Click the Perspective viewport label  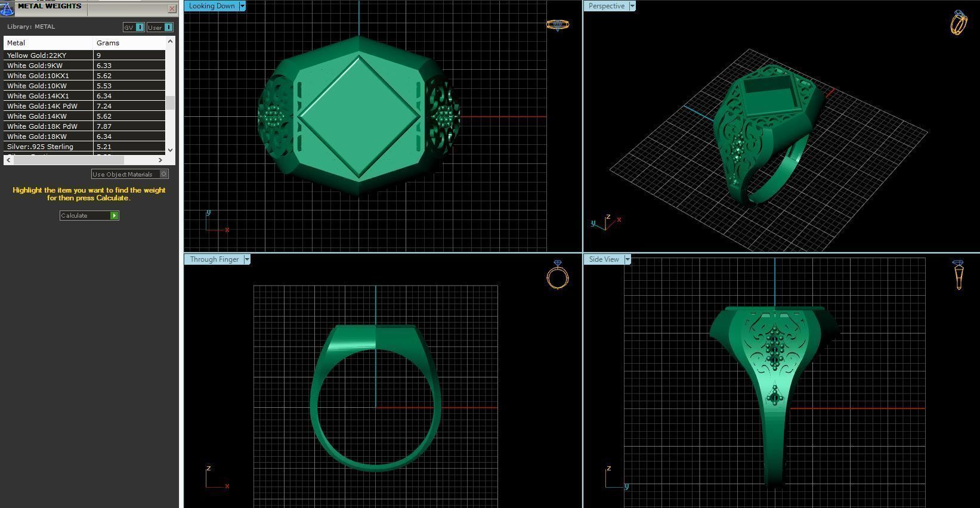[x=606, y=6]
